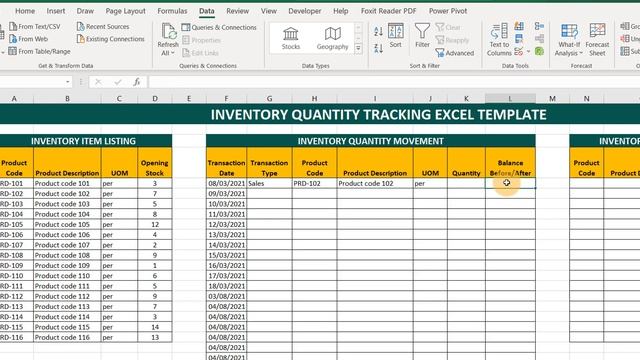Select the Opening Stock header cell

tap(155, 162)
